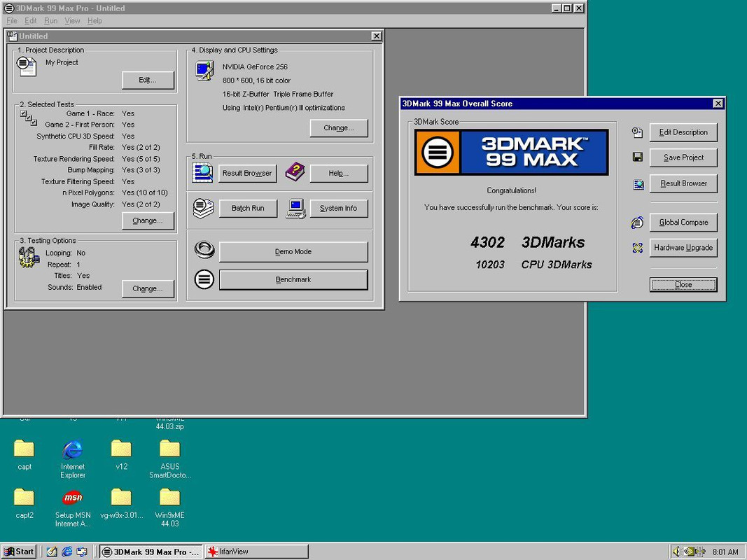Image resolution: width=747 pixels, height=560 pixels.
Task: Click Change... under Testing Options
Action: point(148,288)
